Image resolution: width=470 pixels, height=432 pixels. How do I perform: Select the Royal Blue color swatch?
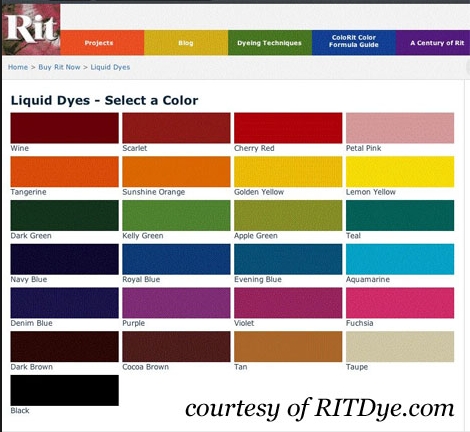click(176, 259)
